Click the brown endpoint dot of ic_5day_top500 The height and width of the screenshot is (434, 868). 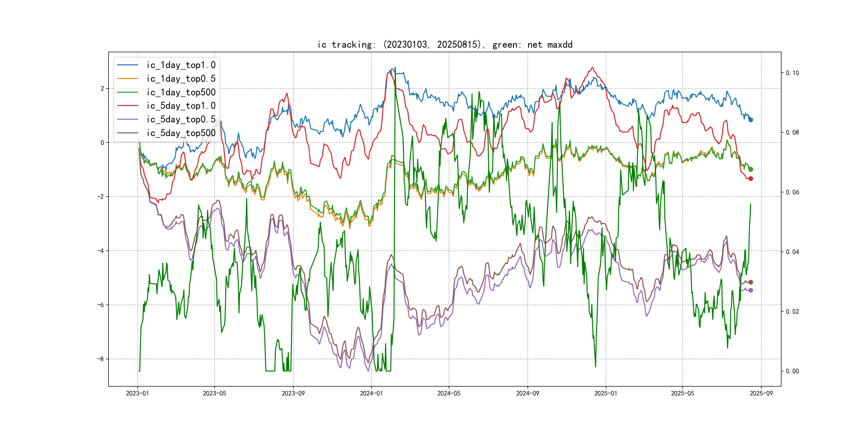click(x=750, y=282)
